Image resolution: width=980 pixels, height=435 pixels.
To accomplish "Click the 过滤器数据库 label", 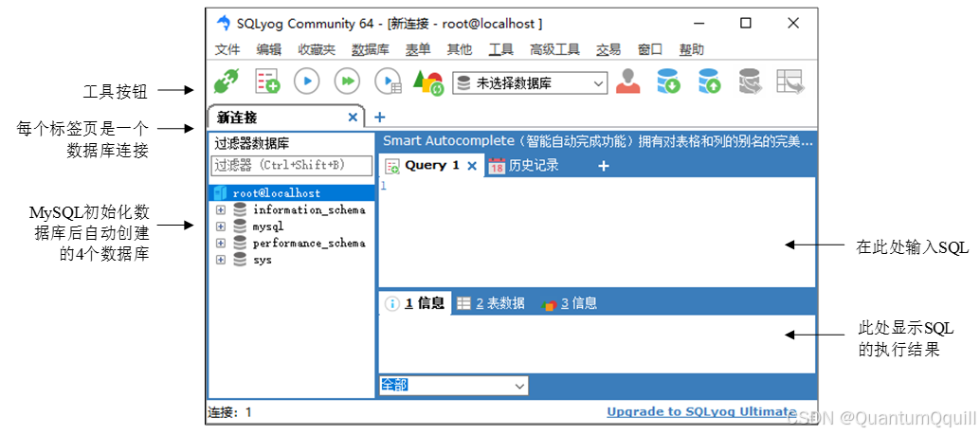I will (x=252, y=144).
